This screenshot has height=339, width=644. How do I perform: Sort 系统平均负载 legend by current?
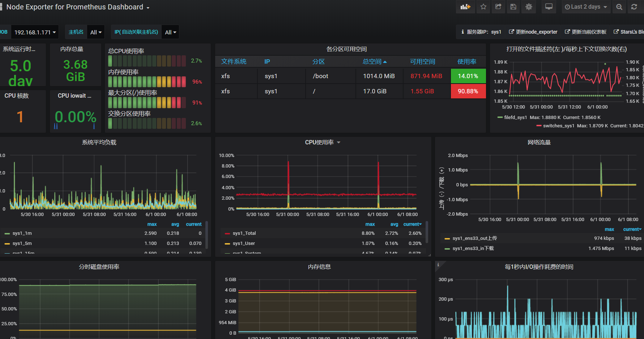(194, 224)
